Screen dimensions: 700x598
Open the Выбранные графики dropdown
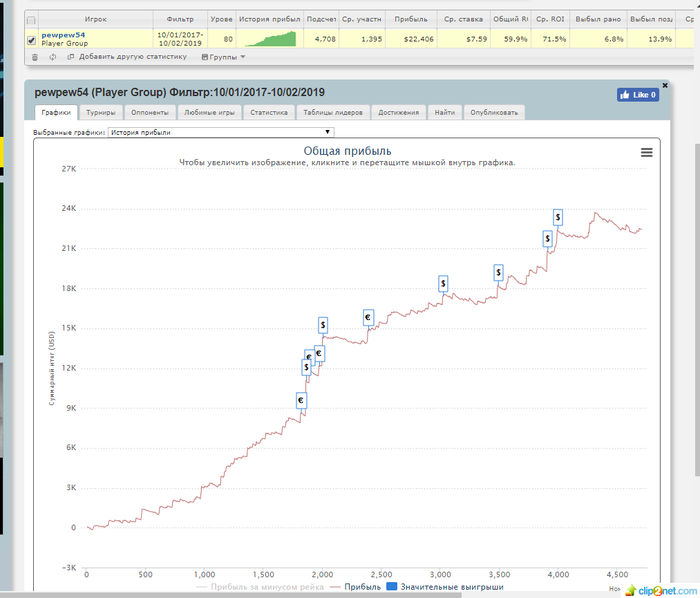point(221,132)
